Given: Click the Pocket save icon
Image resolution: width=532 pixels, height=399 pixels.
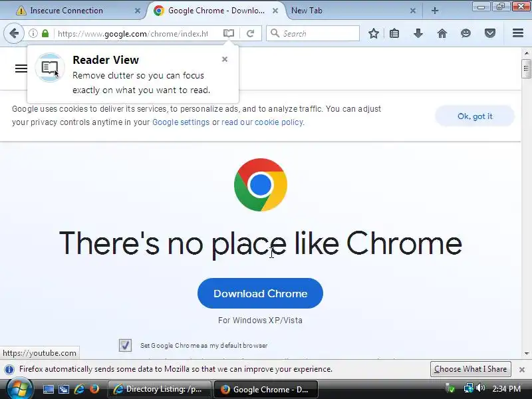Looking at the screenshot, I should coord(490,33).
